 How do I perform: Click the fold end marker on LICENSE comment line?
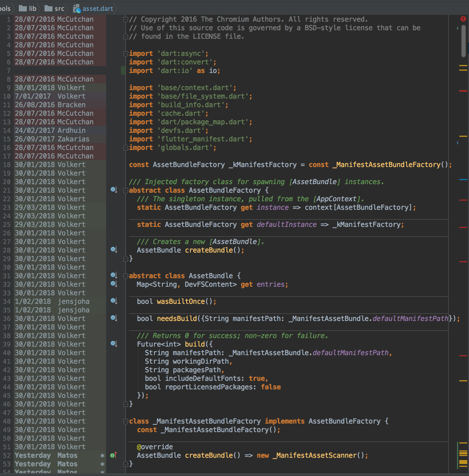(125, 36)
